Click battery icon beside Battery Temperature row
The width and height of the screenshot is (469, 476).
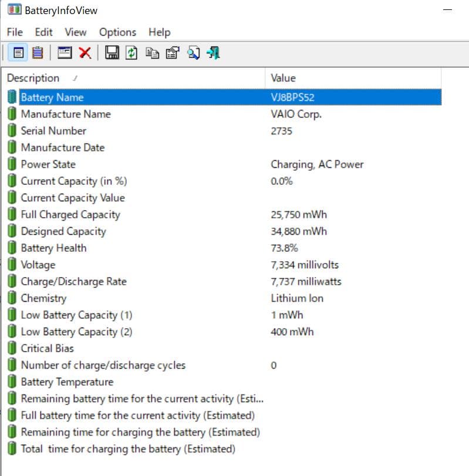(x=12, y=382)
